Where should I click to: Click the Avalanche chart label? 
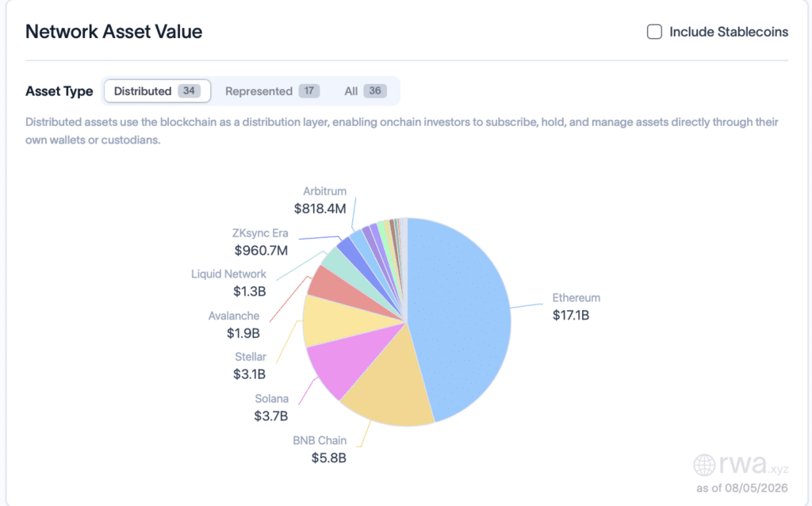coord(234,316)
